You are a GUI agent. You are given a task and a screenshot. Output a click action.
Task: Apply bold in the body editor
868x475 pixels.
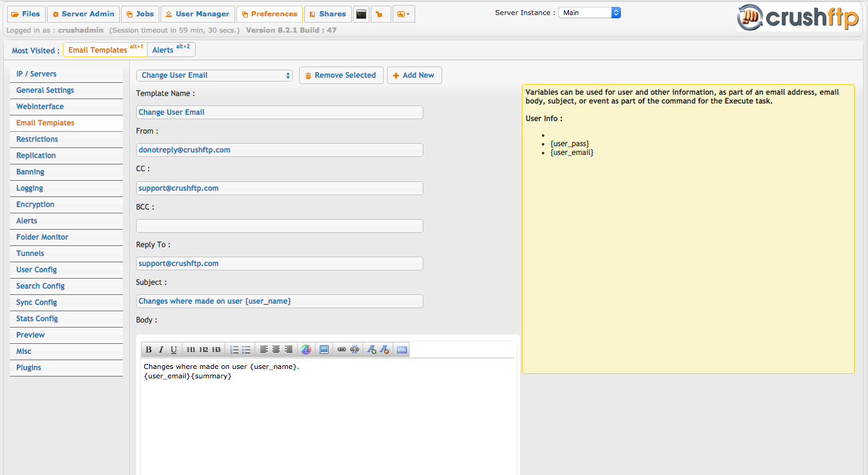[x=149, y=350]
